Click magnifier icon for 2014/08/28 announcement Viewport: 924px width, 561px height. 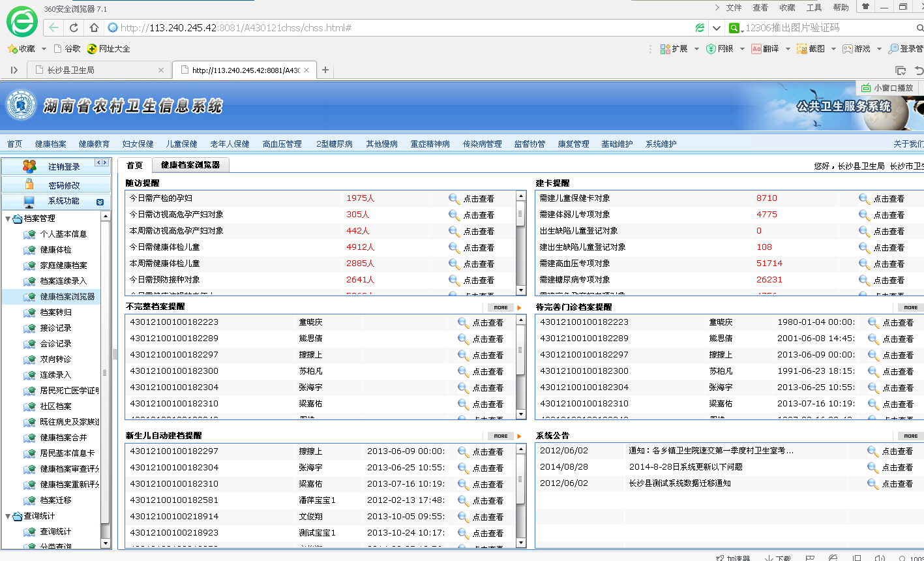873,467
